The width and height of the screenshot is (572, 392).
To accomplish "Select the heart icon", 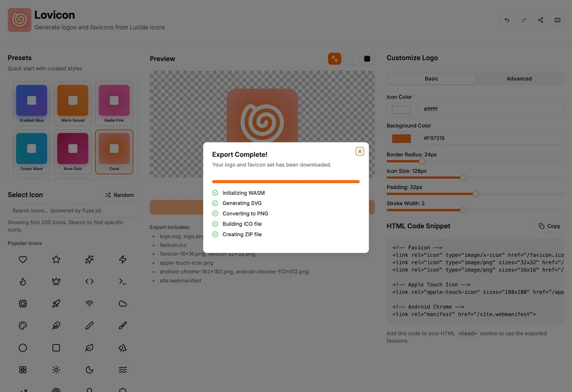I will pos(23,259).
